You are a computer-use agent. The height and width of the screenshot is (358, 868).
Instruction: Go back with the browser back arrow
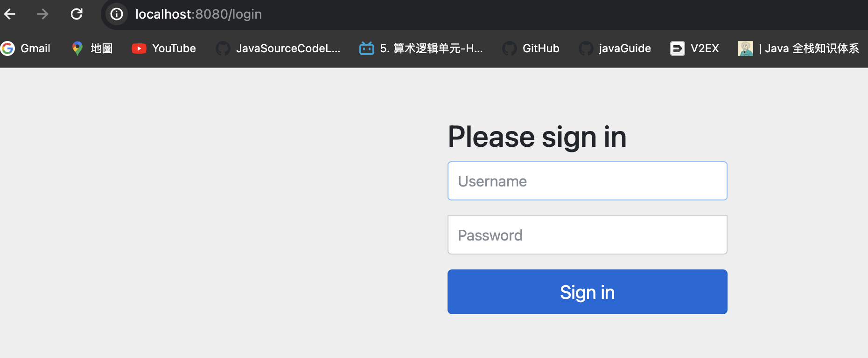pyautogui.click(x=10, y=14)
